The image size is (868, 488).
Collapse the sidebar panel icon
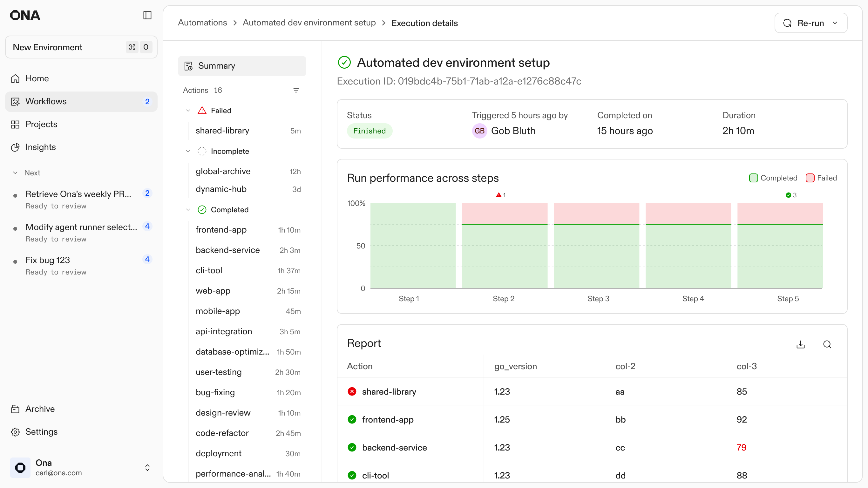tap(147, 15)
